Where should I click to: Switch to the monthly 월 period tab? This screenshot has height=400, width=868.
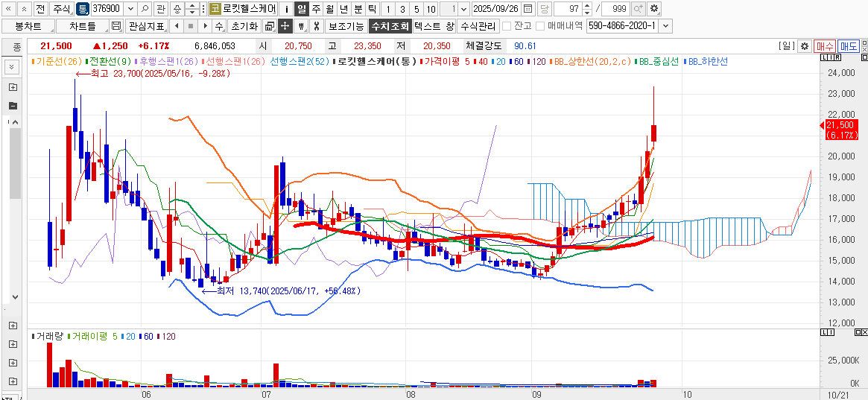[x=329, y=9]
